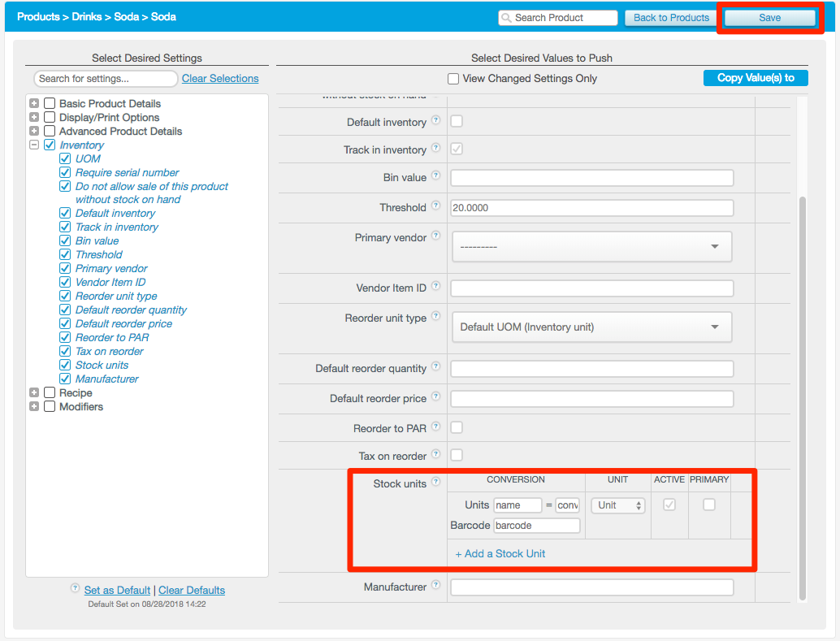This screenshot has height=641, width=840.
Task: Open the Primary vendor dropdown
Action: [591, 247]
